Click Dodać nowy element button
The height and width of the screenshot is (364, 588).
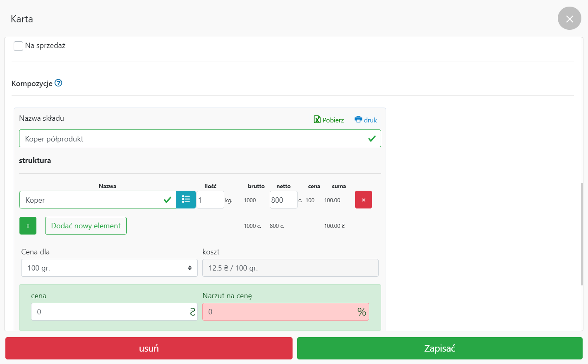point(86,226)
